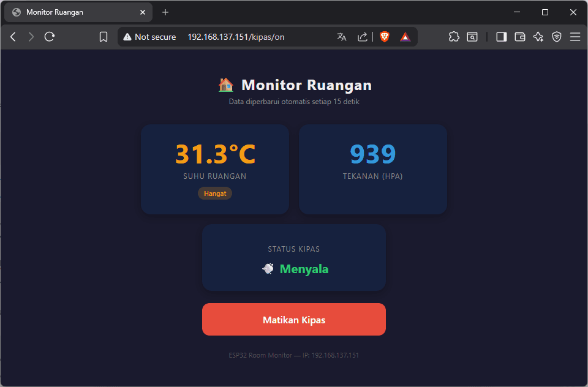This screenshot has width=588, height=387.
Task: Select the Monitor Ruangan tab
Action: coord(78,12)
